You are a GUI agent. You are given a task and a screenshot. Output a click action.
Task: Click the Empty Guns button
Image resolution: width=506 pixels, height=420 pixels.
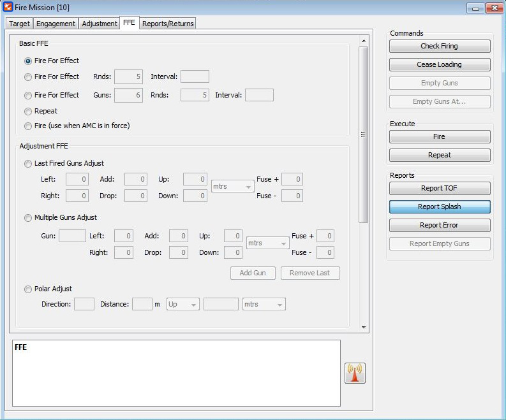tap(440, 83)
